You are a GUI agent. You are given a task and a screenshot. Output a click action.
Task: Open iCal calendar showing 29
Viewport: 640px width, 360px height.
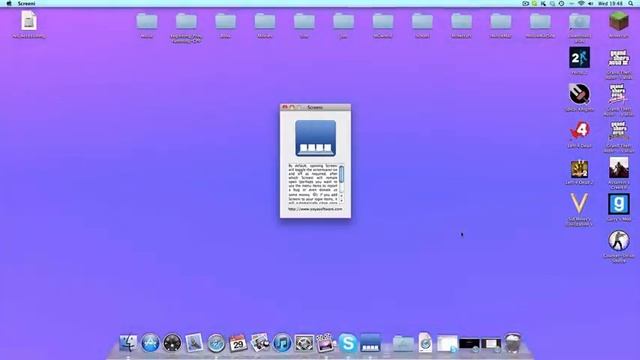[238, 343]
